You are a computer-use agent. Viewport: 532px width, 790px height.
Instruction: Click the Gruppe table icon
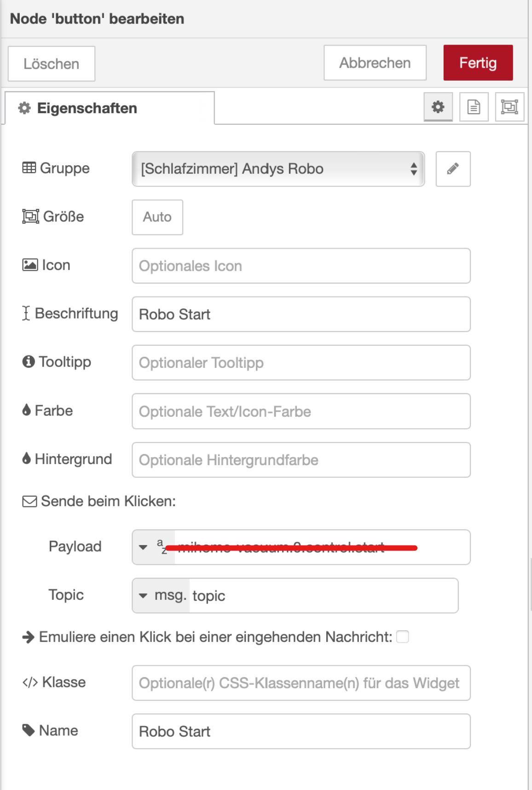(29, 168)
